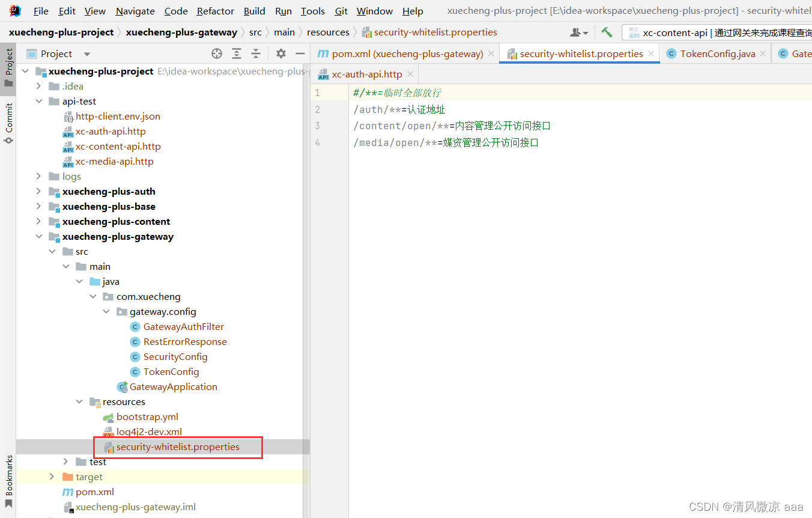Expand the xuecheng-plus-base module

[x=39, y=206]
